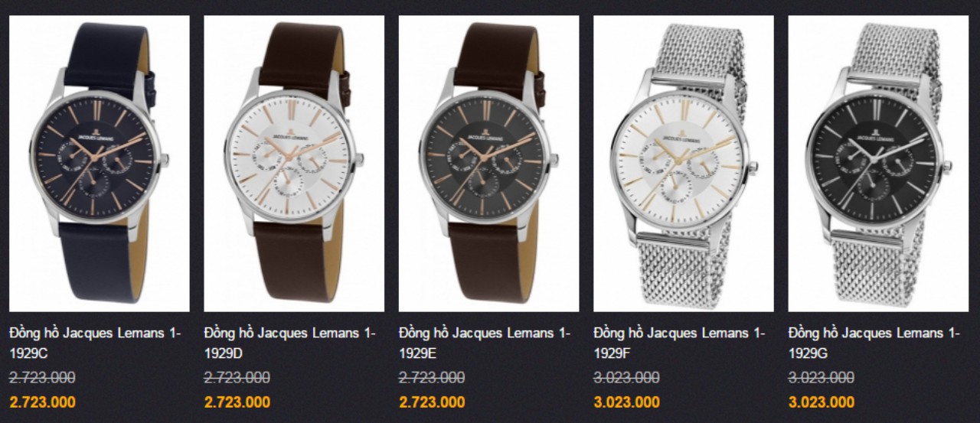Click the Đồng hồ Jacques Lemans 1-1929C title
Image resolution: width=980 pixels, height=423 pixels.
click(x=95, y=343)
